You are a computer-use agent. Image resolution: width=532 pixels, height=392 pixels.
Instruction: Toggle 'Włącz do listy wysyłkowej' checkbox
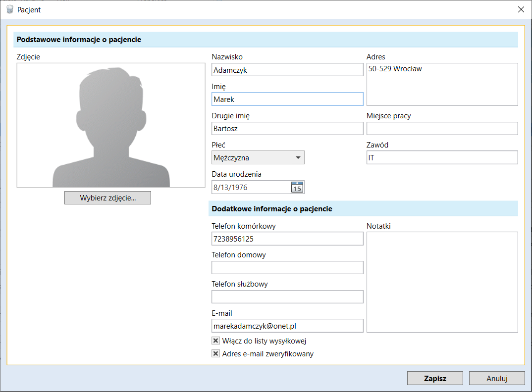[215, 341]
